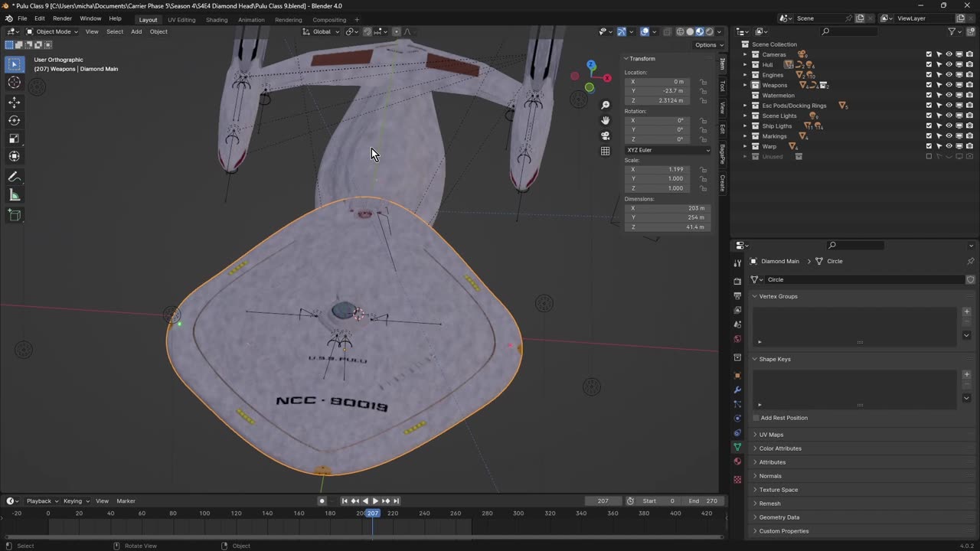Open the World properties tab

737,339
